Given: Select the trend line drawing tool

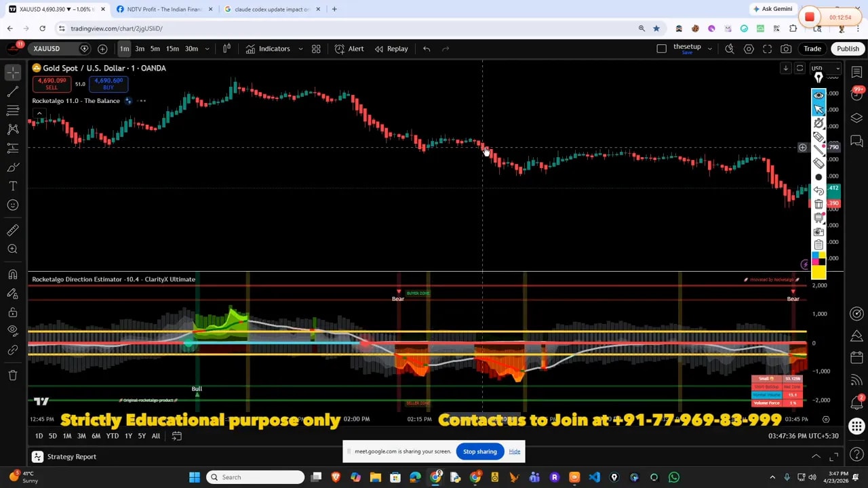Looking at the screenshot, I should [x=13, y=91].
